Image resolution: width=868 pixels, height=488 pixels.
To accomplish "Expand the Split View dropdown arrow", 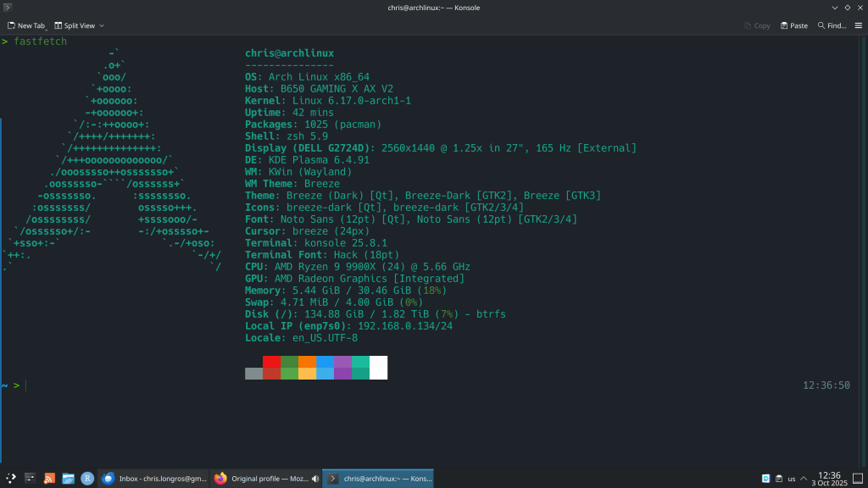I will click(x=102, y=25).
